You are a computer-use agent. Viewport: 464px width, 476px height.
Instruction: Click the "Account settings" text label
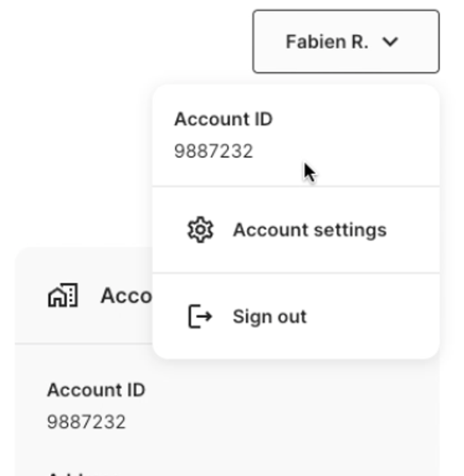point(309,230)
